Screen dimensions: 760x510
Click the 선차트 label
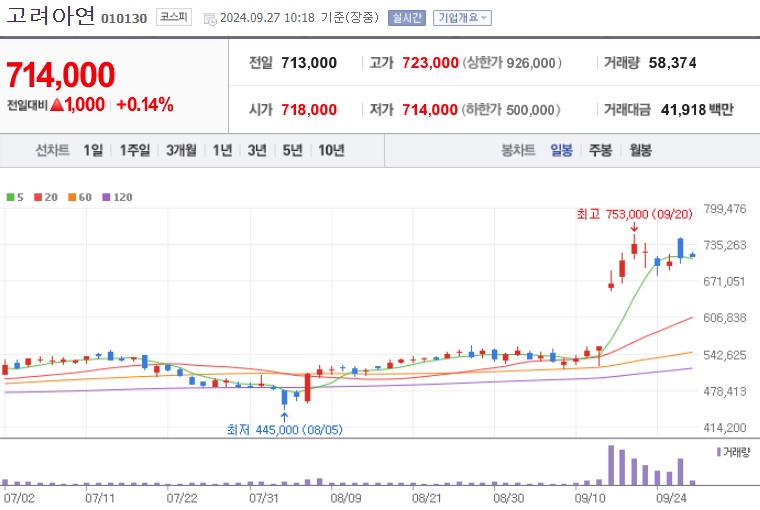52,150
